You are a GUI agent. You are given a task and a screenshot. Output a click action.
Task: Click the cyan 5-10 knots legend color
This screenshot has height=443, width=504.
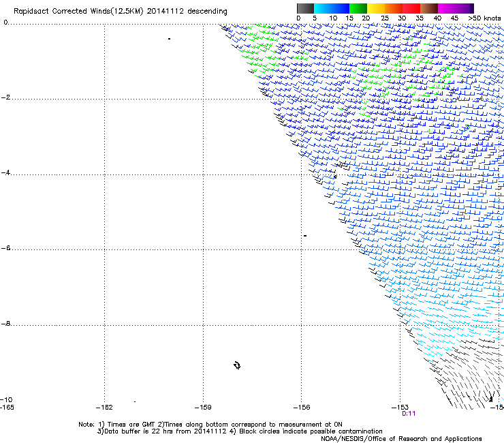(322, 8)
